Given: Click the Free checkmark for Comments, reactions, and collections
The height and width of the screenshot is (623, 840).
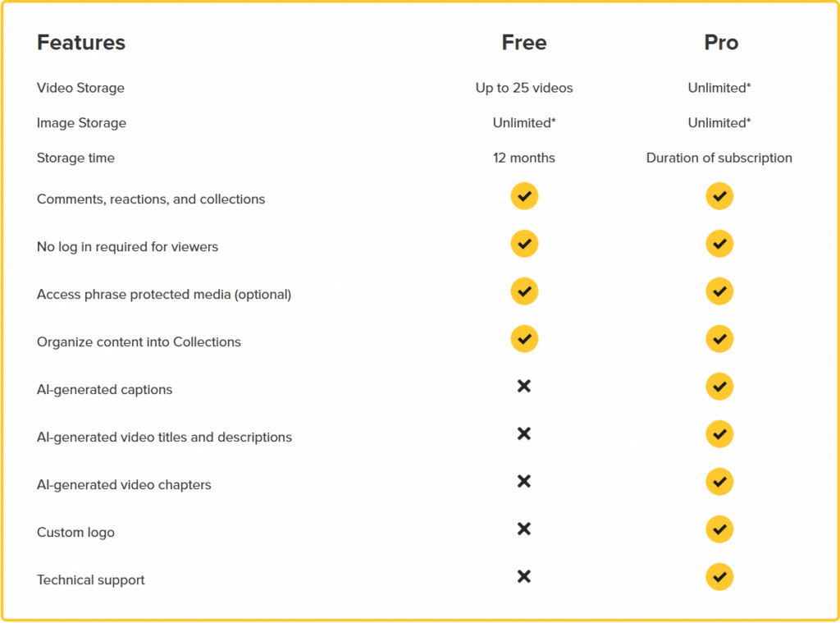Looking at the screenshot, I should [x=524, y=197].
